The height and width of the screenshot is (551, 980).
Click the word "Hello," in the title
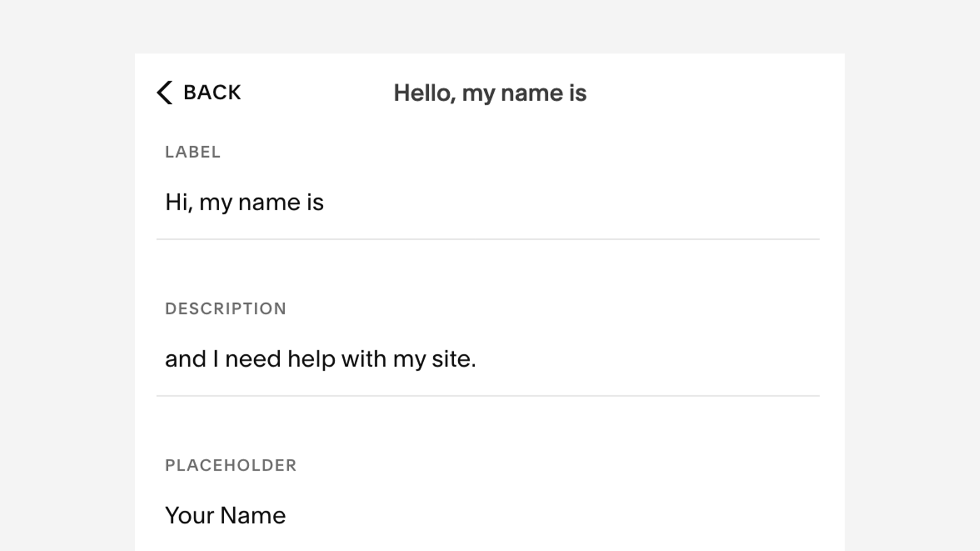(425, 93)
